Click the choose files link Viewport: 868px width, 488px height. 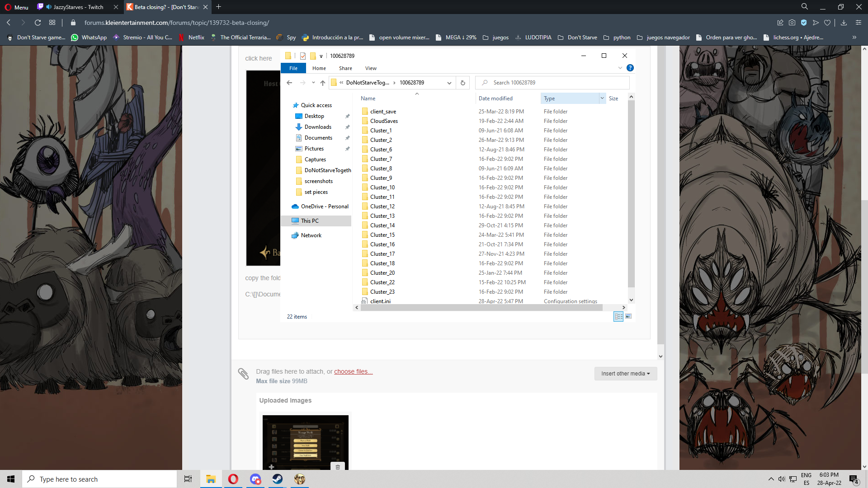(x=353, y=371)
